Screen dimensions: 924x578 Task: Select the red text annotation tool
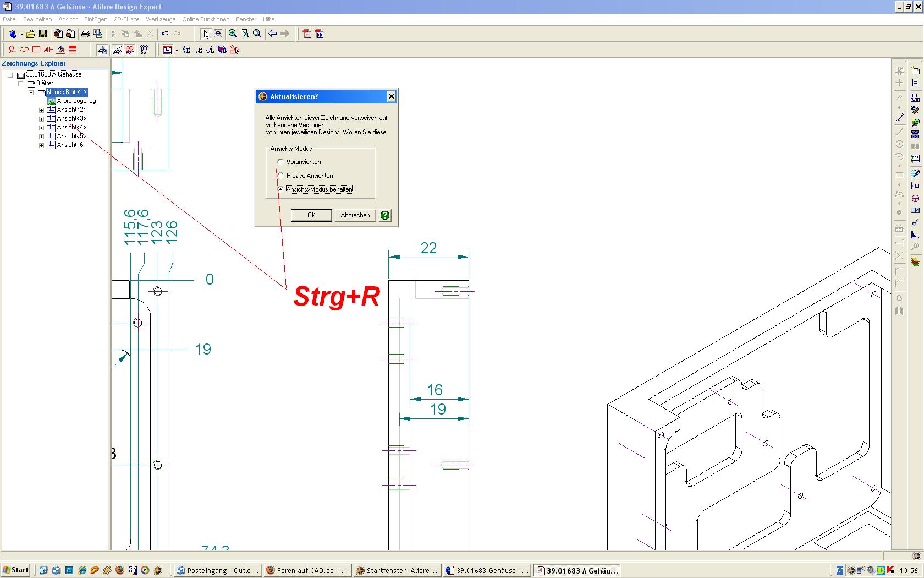[48, 50]
